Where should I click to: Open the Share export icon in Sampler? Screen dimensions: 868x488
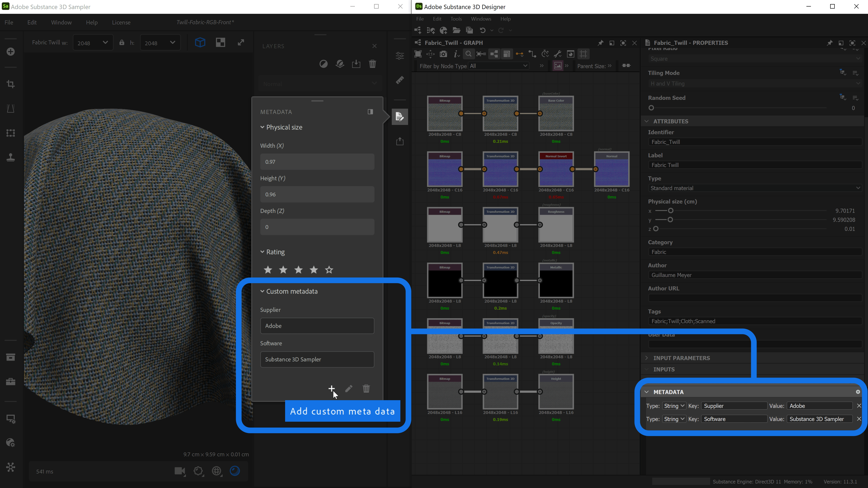[x=400, y=141]
